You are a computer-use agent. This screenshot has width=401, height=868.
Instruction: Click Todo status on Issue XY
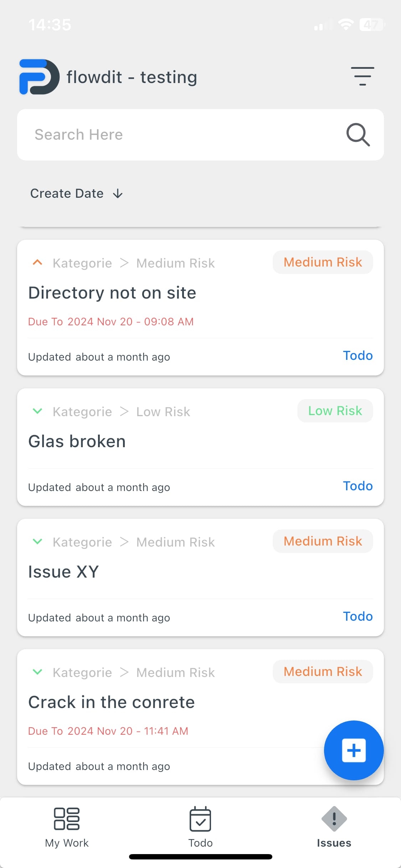point(358,616)
